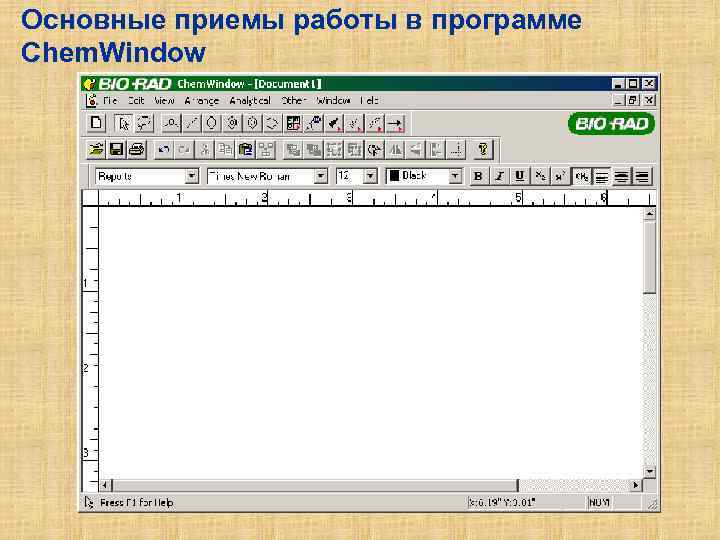Open the Reports style dropdown arrow
Viewport: 720px width, 540px height.
coord(191,176)
